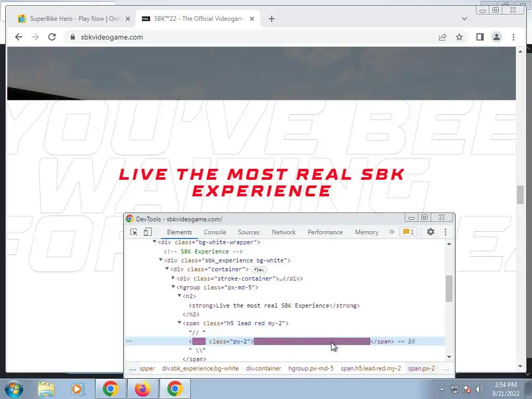This screenshot has width=532, height=399.
Task: Go back to the previous page
Action: 19,37
